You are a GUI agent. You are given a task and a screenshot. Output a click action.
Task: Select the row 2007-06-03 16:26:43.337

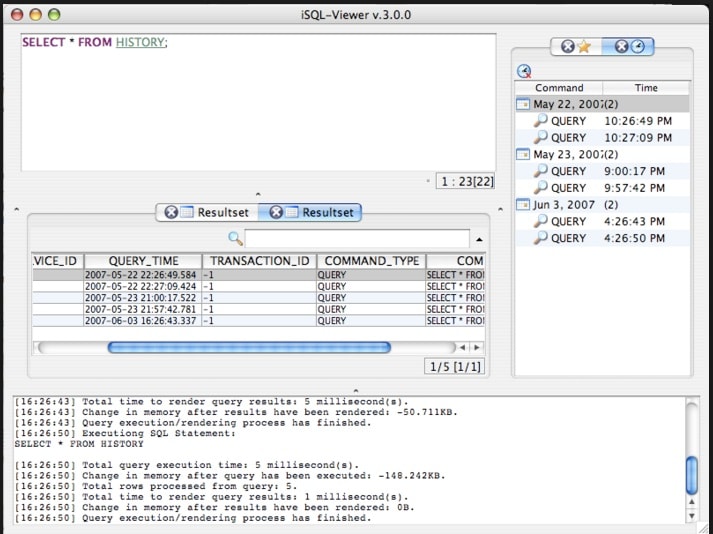coord(259,321)
